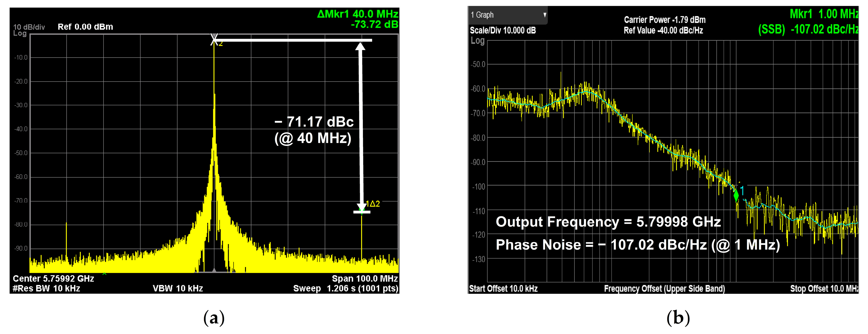Click the #Res BW 10 kHz setting
Image resolution: width=868 pixels, height=334 pixels.
pos(47,289)
